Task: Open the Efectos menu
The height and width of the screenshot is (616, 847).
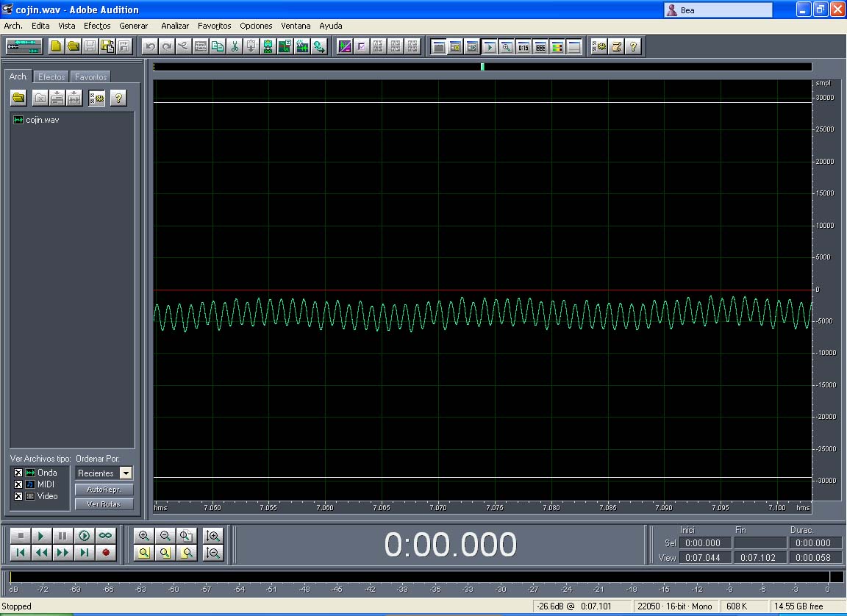Action: tap(97, 26)
